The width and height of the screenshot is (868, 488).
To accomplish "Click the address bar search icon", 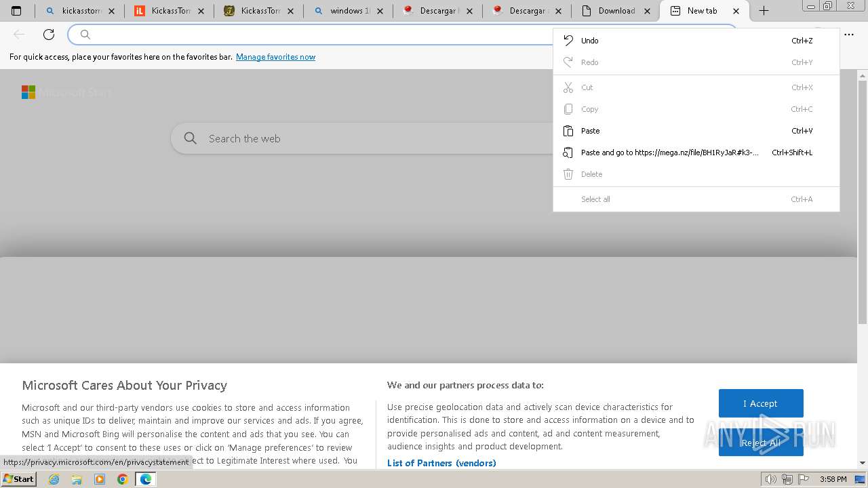I will coord(85,35).
